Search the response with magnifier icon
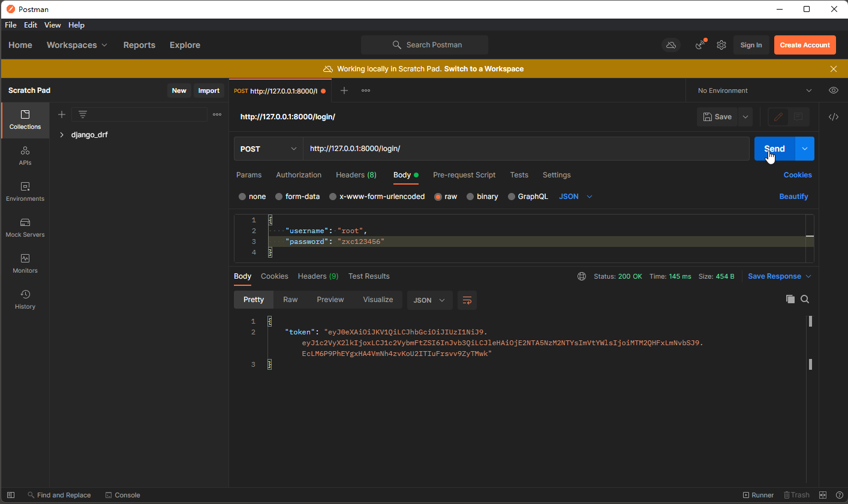This screenshot has width=848, height=504. [805, 299]
